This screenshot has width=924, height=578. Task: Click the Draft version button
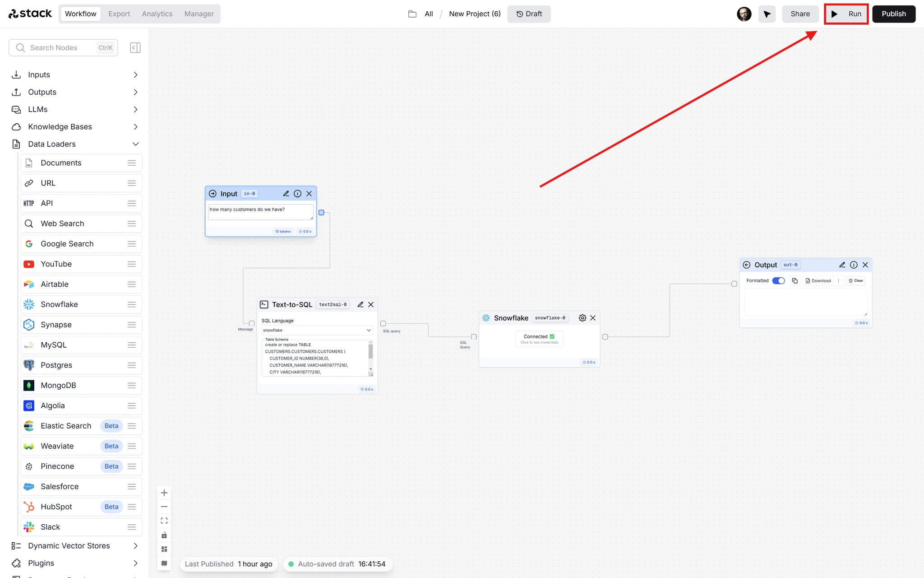pyautogui.click(x=529, y=14)
